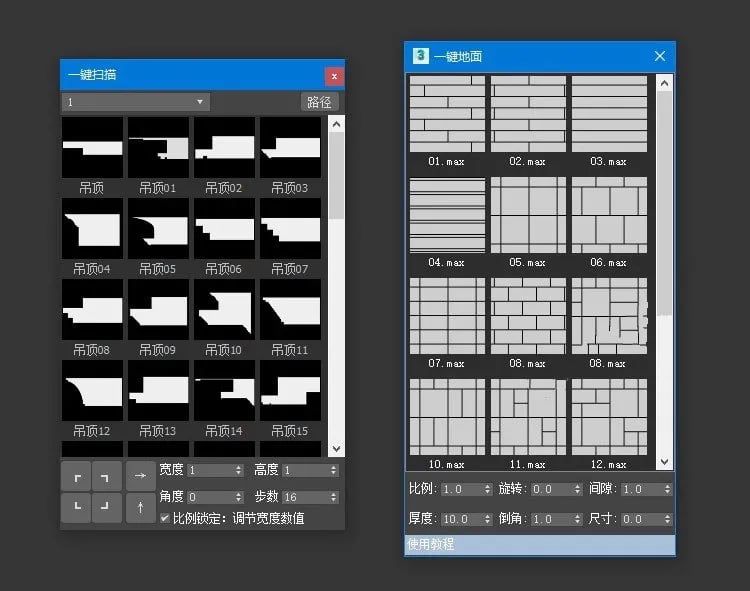Viewport: 750px width, 591px height.
Task: Select the top-right corner alignment icon
Action: pos(106,477)
